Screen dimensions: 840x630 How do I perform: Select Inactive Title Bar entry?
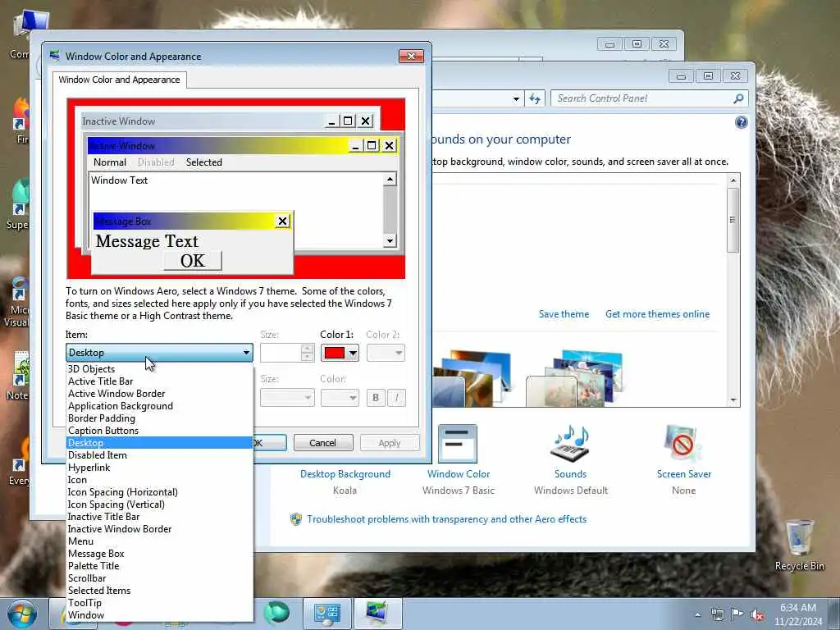(160, 517)
